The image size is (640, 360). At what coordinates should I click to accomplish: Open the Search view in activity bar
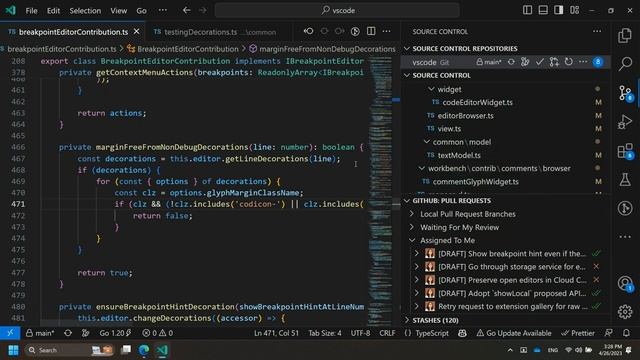(625, 63)
